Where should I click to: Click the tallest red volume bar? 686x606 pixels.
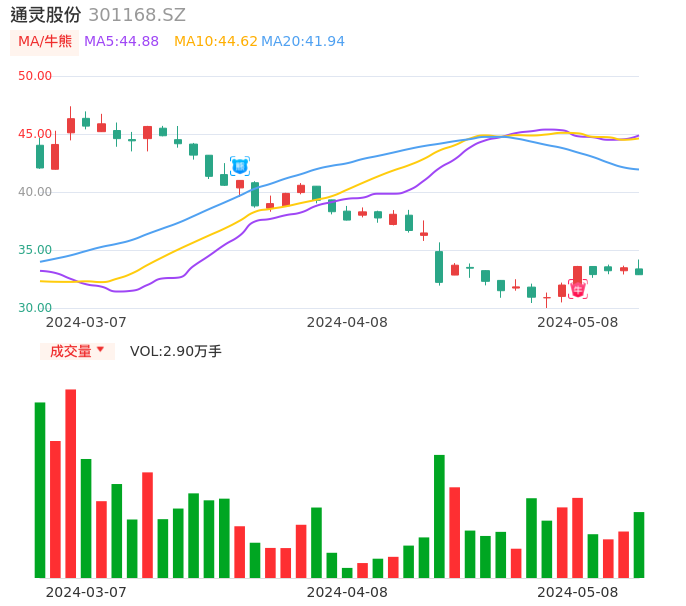(x=71, y=483)
